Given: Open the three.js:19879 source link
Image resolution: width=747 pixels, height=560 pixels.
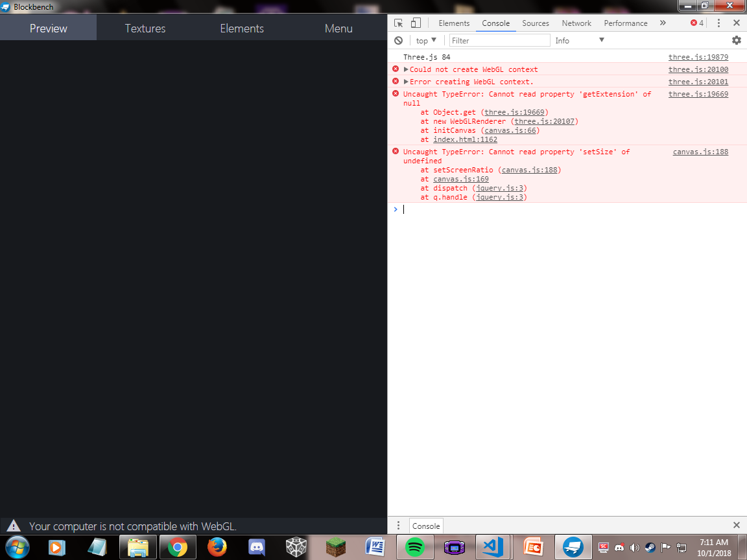Looking at the screenshot, I should pyautogui.click(x=698, y=57).
